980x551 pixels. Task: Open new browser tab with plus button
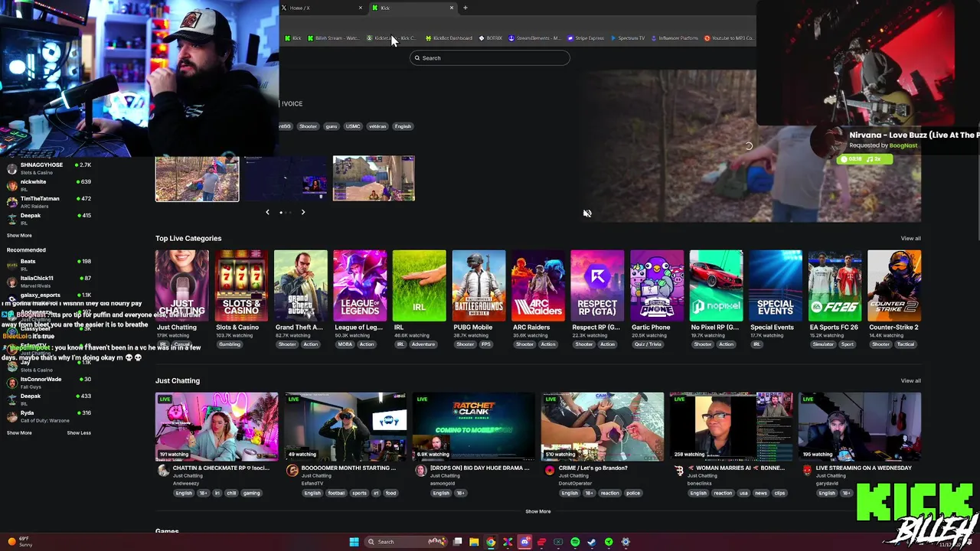[465, 8]
